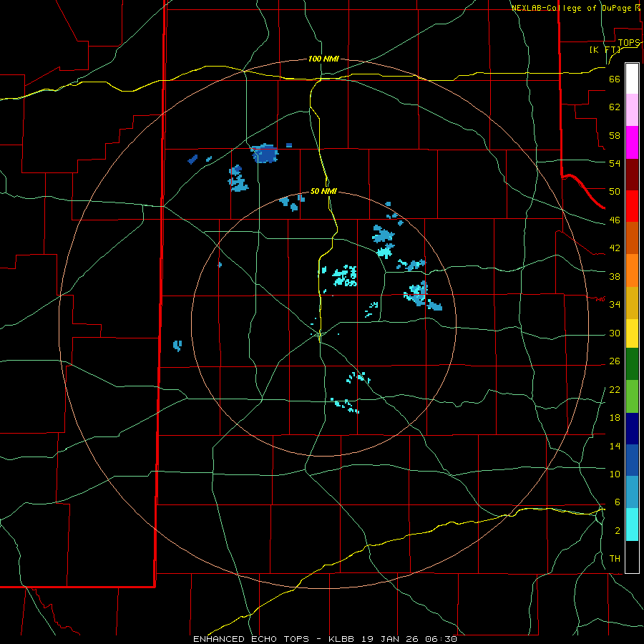Viewport: 644px width, 644px height.
Task: Select the 38 legend value
Action: pyautogui.click(x=615, y=276)
